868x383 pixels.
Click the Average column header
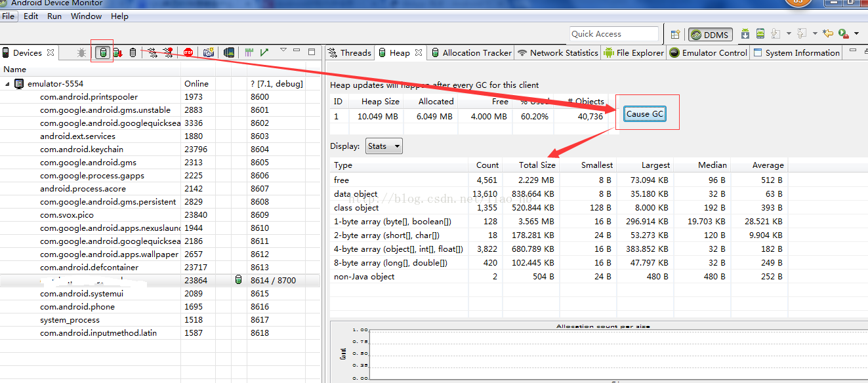[758, 165]
